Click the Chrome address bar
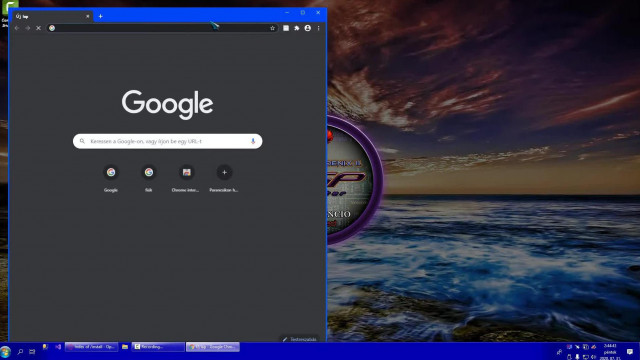Screen dimensions: 640x360 [x=162, y=28]
